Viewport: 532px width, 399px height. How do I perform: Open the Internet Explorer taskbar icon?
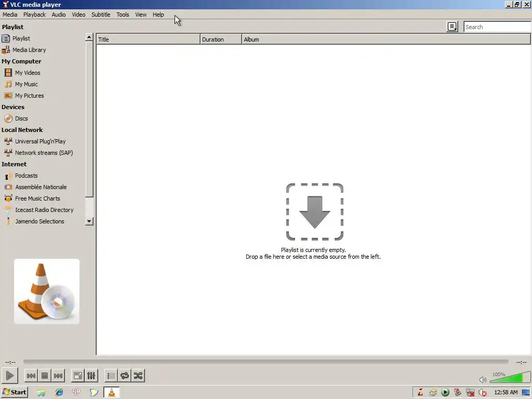(59, 392)
